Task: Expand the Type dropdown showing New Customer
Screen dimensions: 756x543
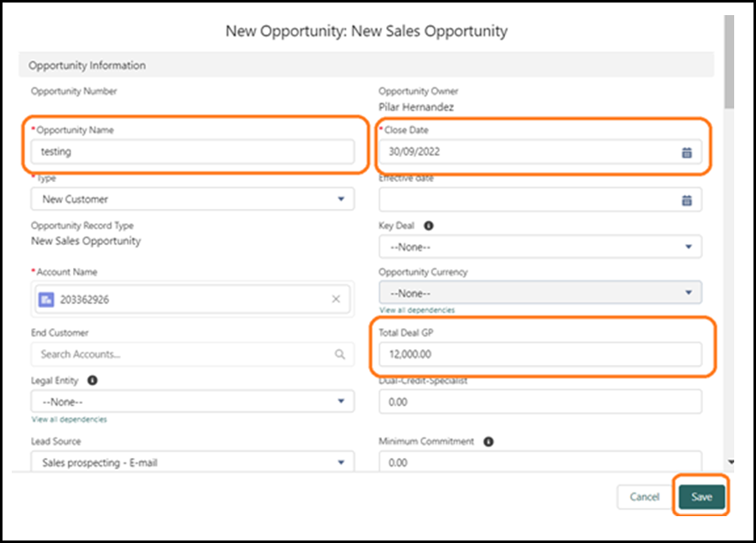Action: (x=192, y=199)
